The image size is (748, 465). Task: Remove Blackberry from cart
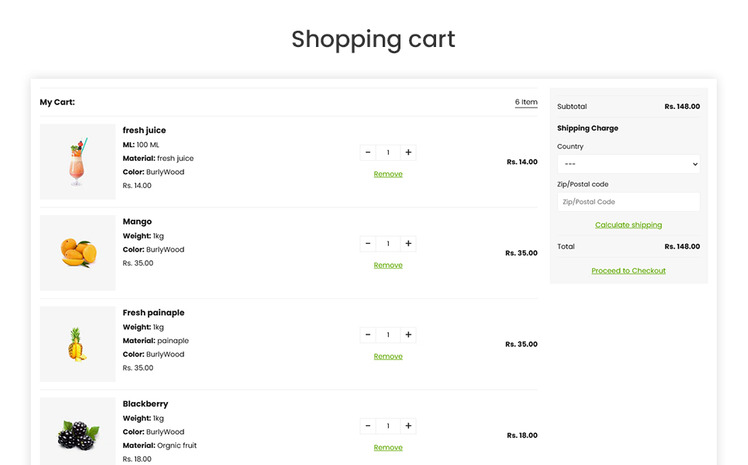[388, 447]
